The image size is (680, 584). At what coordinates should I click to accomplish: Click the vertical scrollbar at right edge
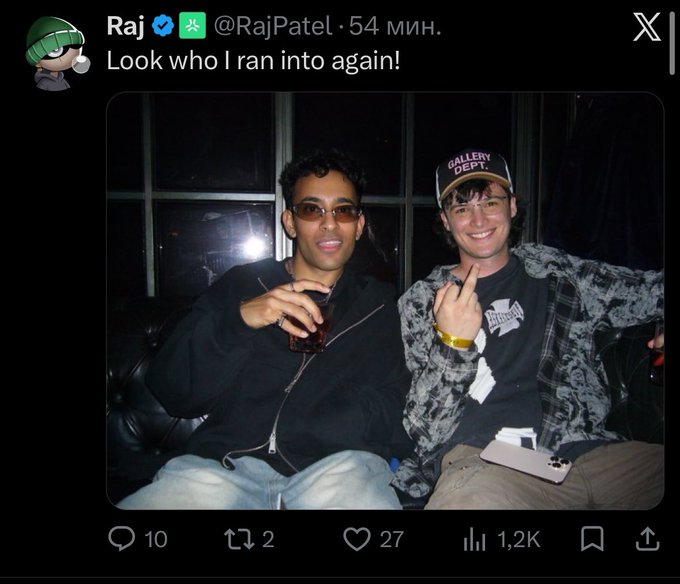(672, 41)
